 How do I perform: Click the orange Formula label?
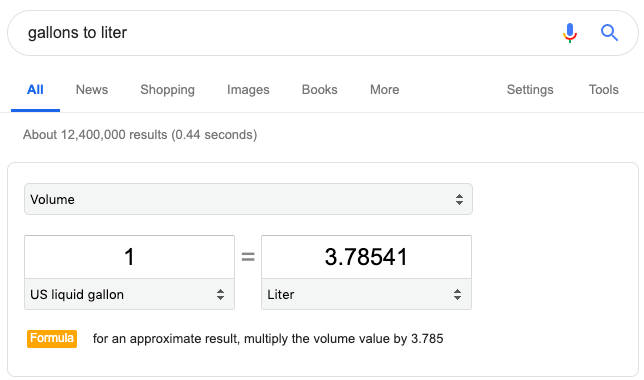(52, 339)
